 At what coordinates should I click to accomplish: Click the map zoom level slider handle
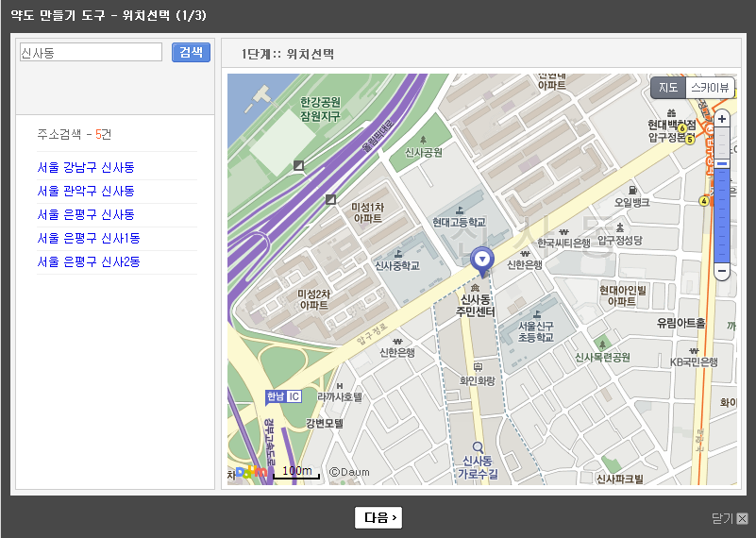pyautogui.click(x=722, y=163)
